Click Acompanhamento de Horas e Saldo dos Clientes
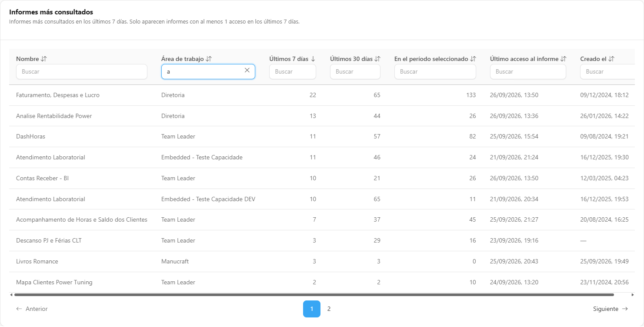Screen dimensions: 644x327 pyautogui.click(x=82, y=219)
